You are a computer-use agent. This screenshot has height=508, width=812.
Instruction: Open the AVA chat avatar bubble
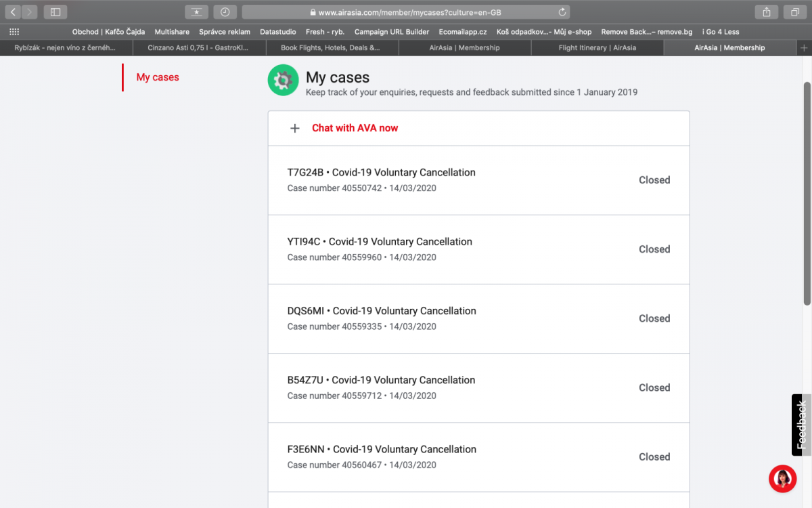(782, 478)
